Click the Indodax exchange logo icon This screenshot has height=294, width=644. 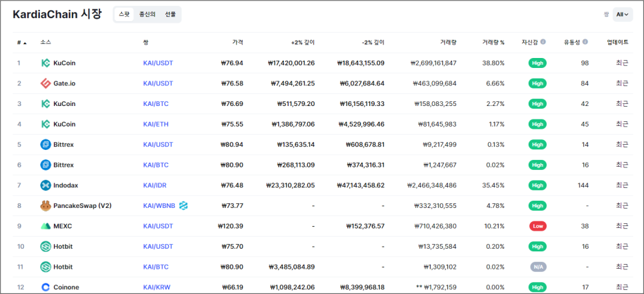point(45,185)
